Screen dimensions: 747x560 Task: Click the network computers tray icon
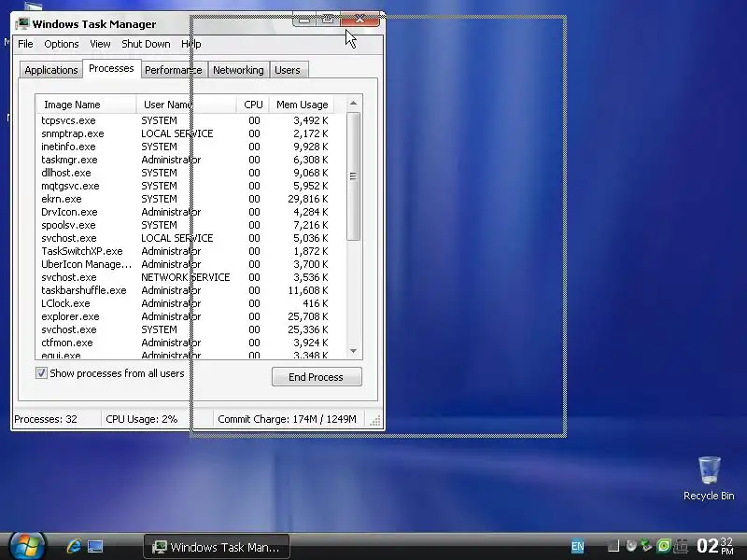coord(682,546)
